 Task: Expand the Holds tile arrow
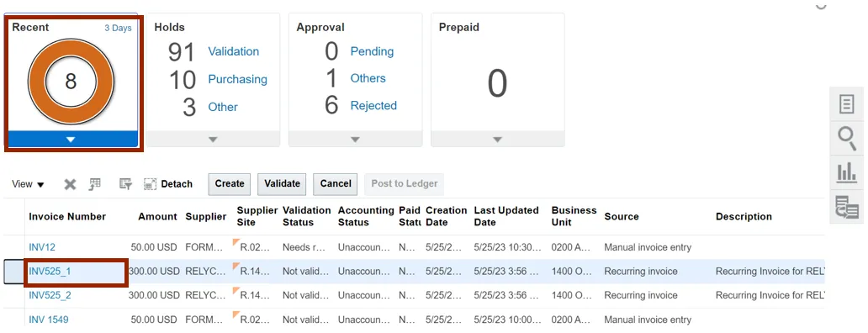(x=213, y=140)
